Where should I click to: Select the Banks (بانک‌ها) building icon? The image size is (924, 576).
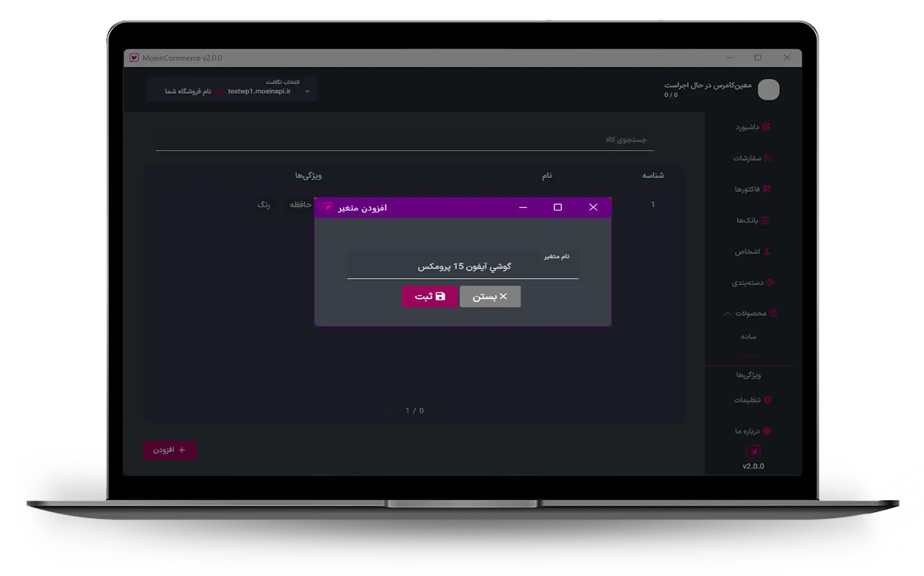click(765, 220)
